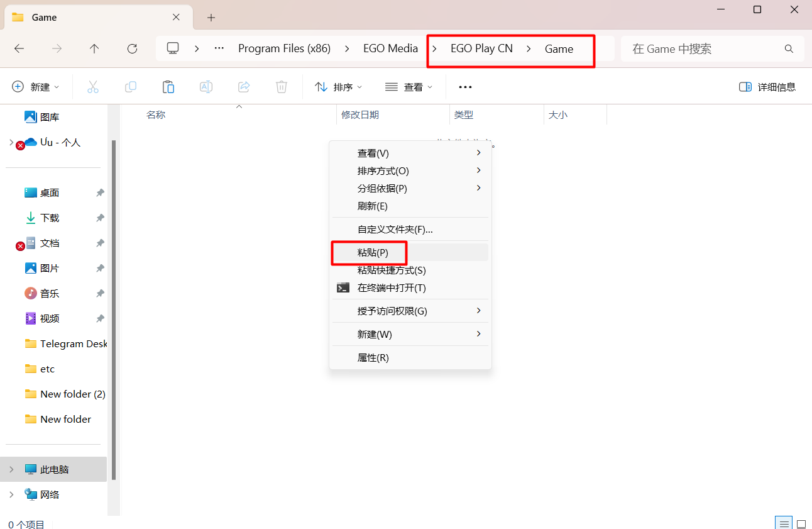The height and width of the screenshot is (529, 812).
Task: Click the copy icon in toolbar
Action: (x=131, y=87)
